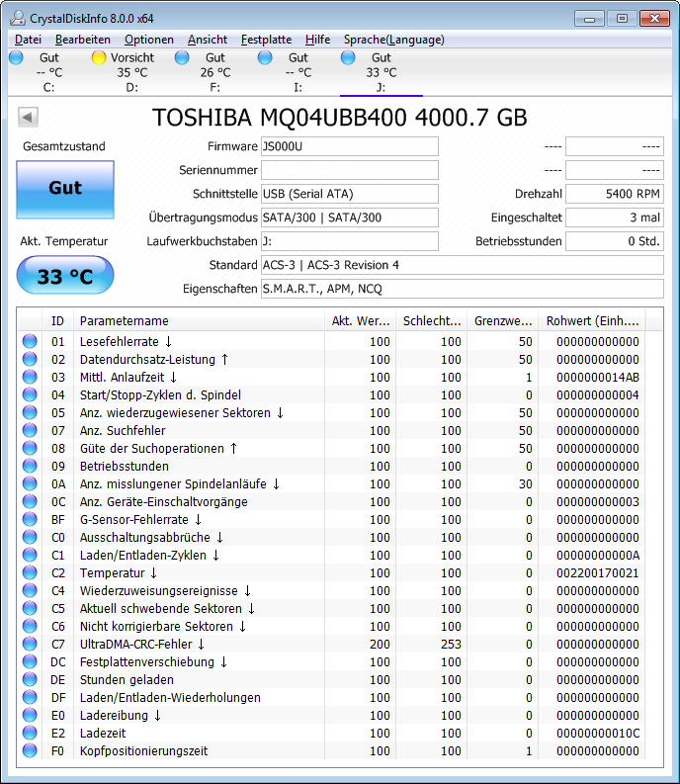Click status orb for Temperatur row C2
The width and height of the screenshot is (680, 784).
30,572
